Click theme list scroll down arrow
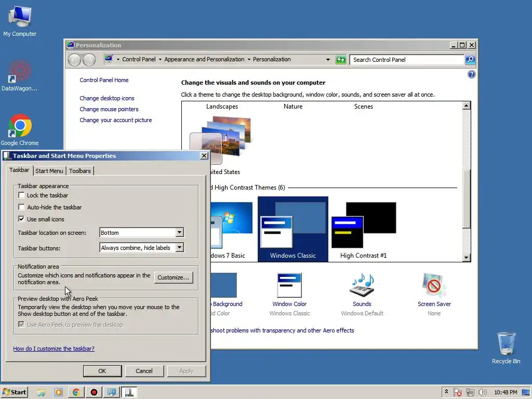 (466, 258)
